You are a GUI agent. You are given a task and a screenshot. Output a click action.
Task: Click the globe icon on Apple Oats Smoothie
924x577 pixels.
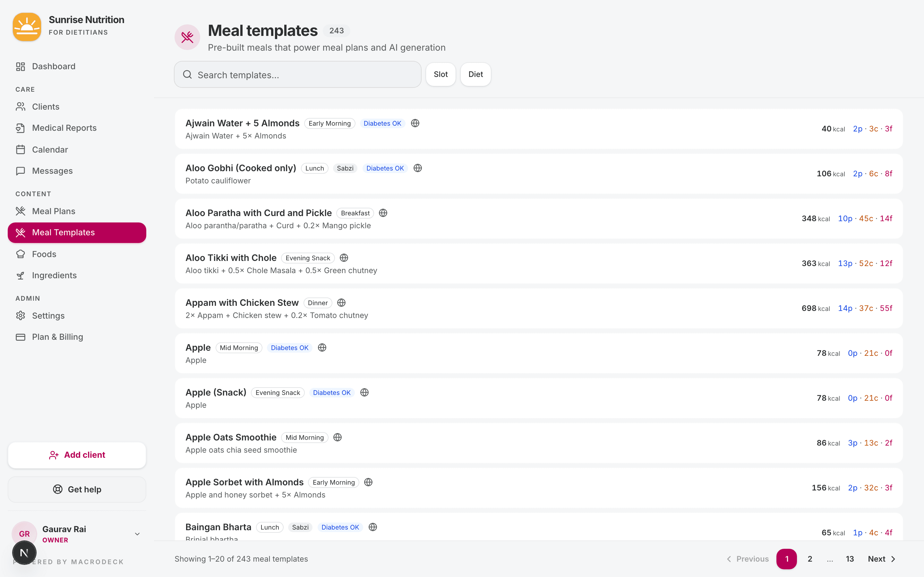click(337, 437)
